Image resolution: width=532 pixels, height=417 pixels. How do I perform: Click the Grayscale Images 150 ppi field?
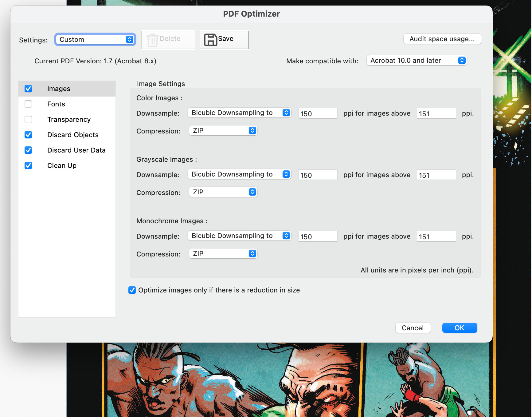click(x=318, y=175)
